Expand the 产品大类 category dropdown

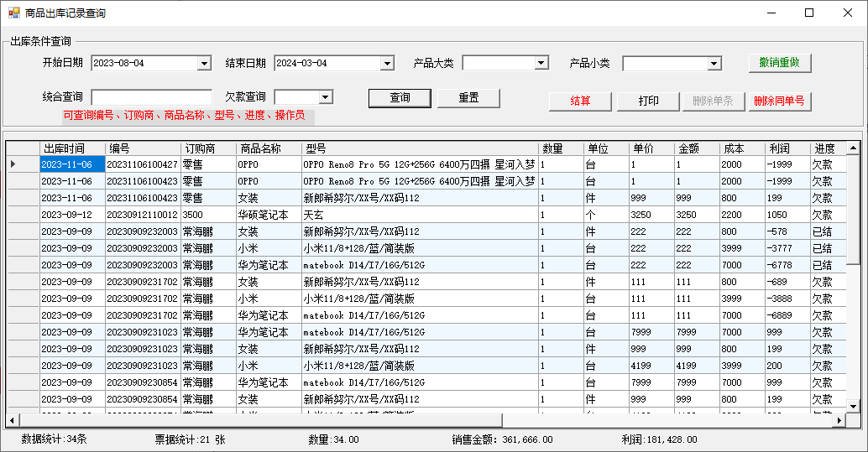pos(541,64)
